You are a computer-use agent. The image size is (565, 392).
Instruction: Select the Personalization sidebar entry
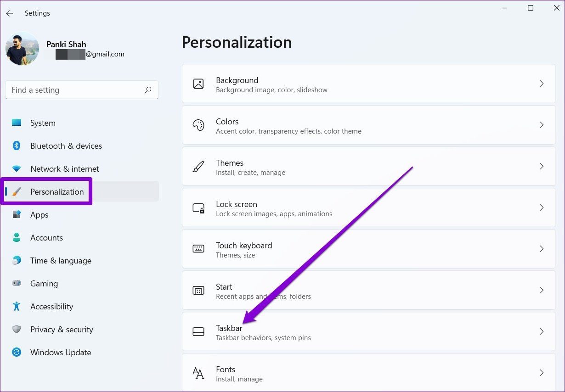82,192
